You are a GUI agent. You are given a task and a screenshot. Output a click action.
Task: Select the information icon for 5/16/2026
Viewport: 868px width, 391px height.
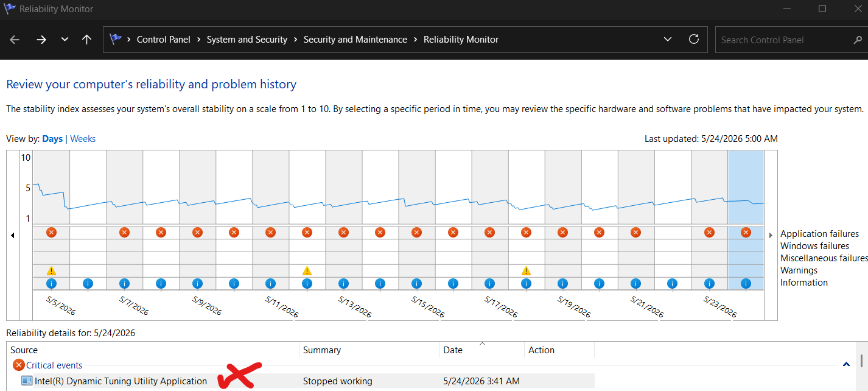pos(453,283)
